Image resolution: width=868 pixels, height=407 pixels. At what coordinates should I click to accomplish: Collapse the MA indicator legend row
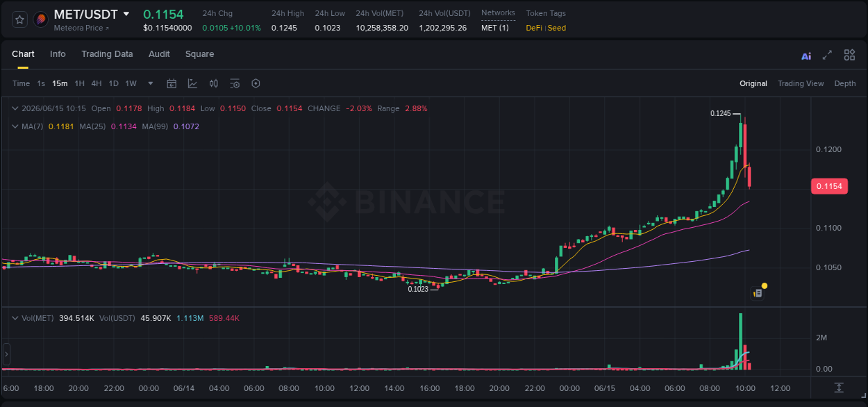[15, 126]
